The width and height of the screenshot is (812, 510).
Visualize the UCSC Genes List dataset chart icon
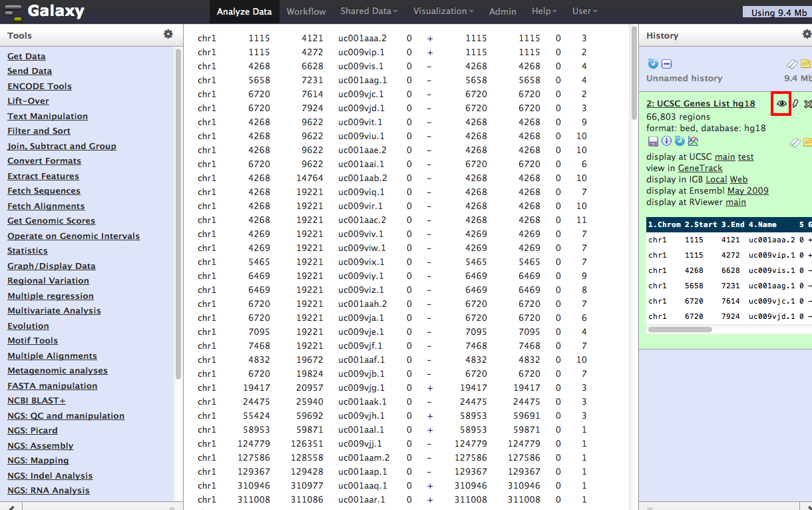pos(693,141)
